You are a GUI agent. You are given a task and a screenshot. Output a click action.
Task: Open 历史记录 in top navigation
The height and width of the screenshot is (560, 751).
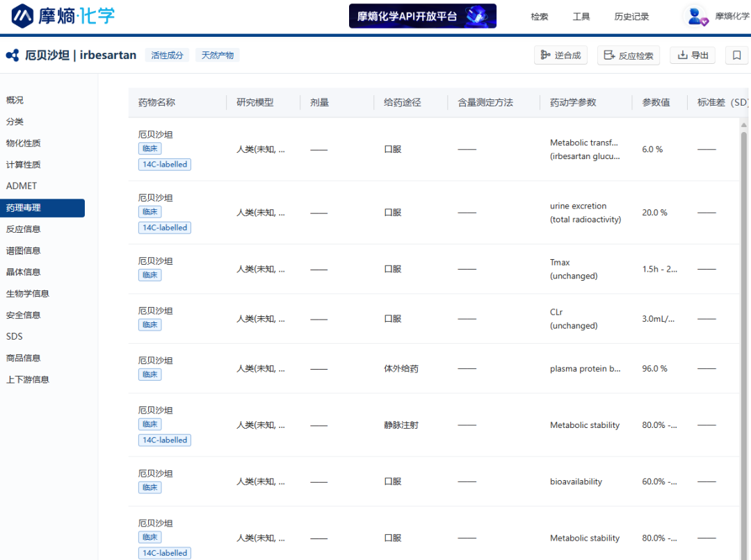pyautogui.click(x=631, y=17)
